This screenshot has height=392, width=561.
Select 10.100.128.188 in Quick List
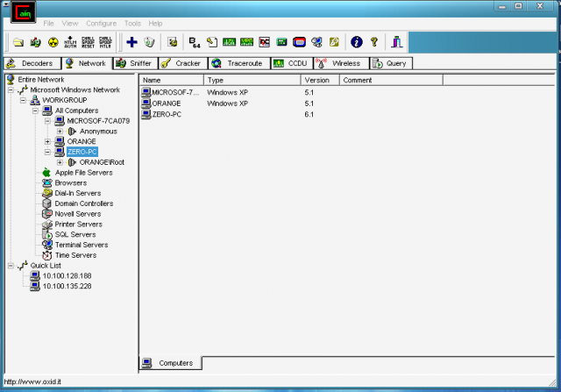pos(67,276)
